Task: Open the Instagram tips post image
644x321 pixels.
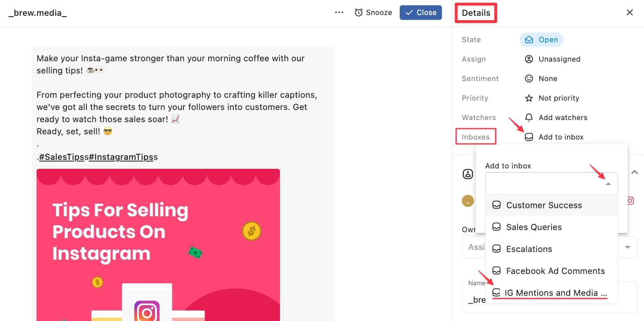Action: [x=158, y=245]
